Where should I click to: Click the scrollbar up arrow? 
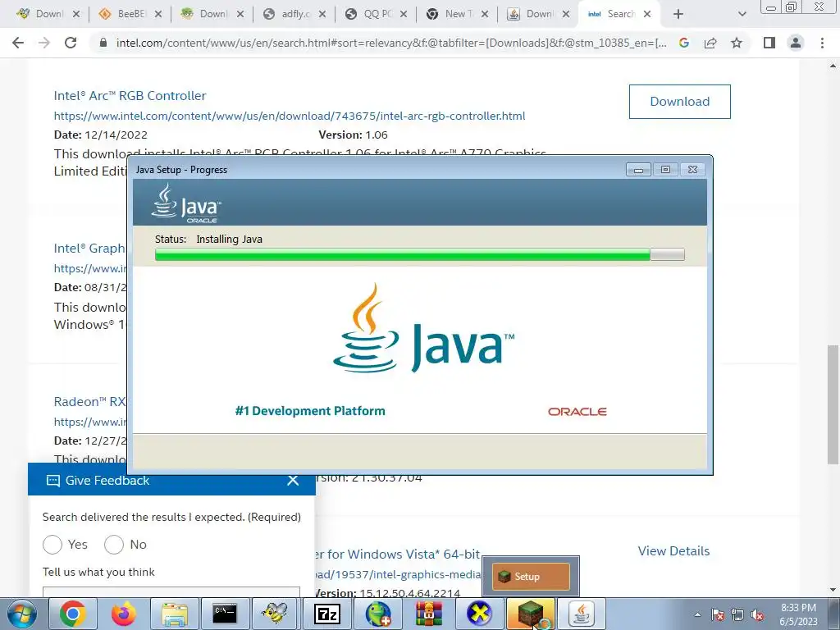[833, 66]
